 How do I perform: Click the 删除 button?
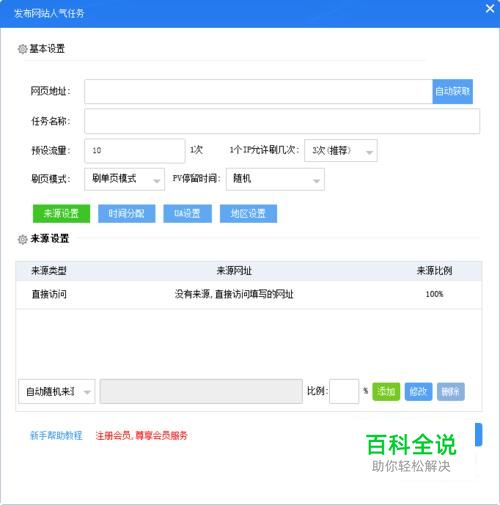click(x=450, y=392)
